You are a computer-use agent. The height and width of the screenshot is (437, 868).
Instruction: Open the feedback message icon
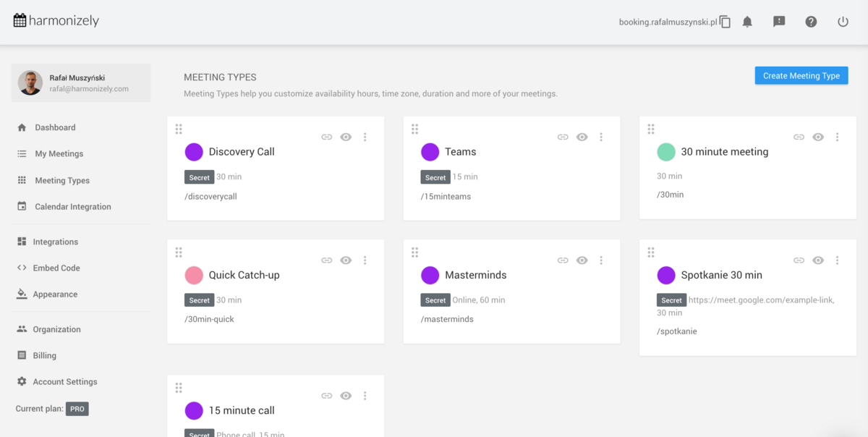coord(779,22)
